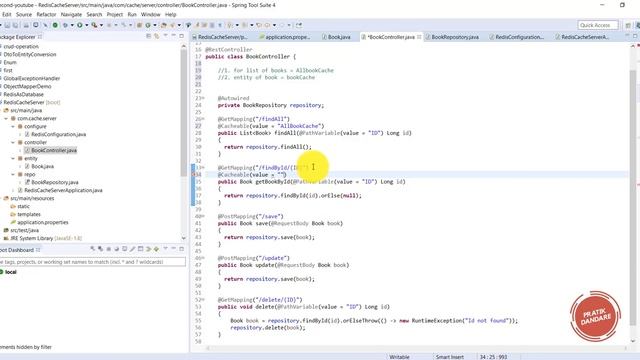The height and width of the screenshot is (360, 640).
Task: Click the New Java Class icon
Action: pos(148,25)
